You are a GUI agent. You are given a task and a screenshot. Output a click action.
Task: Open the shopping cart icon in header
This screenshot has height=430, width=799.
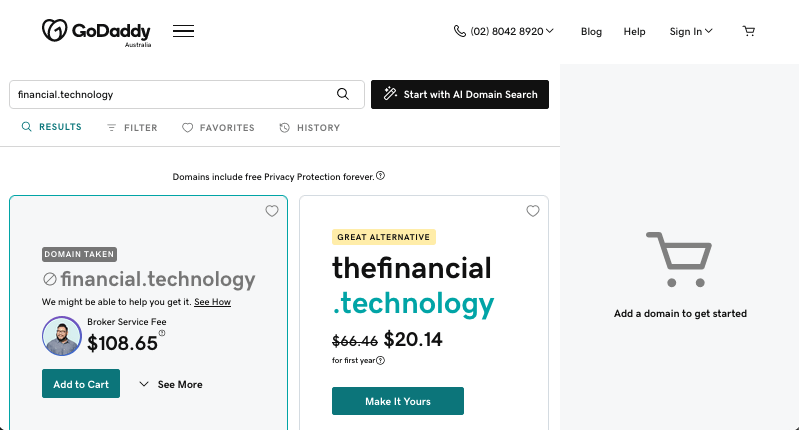pyautogui.click(x=749, y=31)
